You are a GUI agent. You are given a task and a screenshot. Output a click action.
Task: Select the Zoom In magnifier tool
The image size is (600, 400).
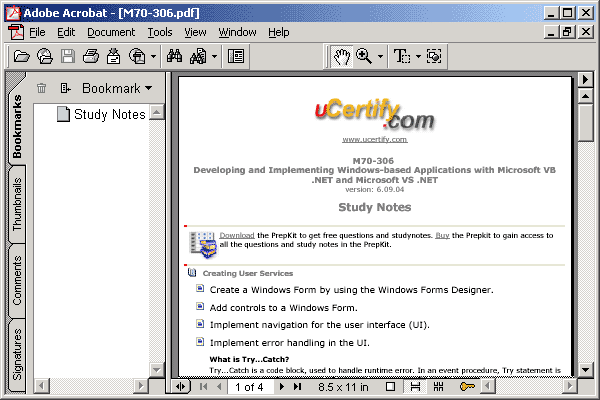pos(364,56)
